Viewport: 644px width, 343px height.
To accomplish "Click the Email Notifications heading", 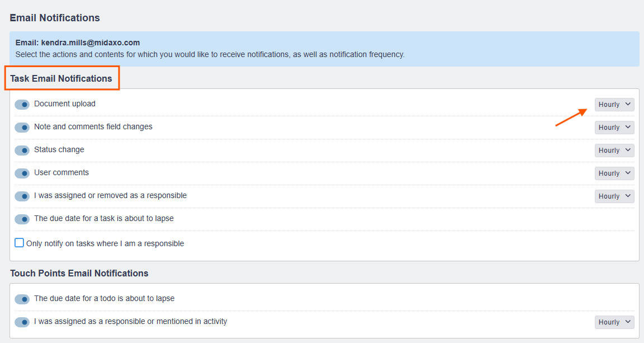I will pyautogui.click(x=55, y=18).
